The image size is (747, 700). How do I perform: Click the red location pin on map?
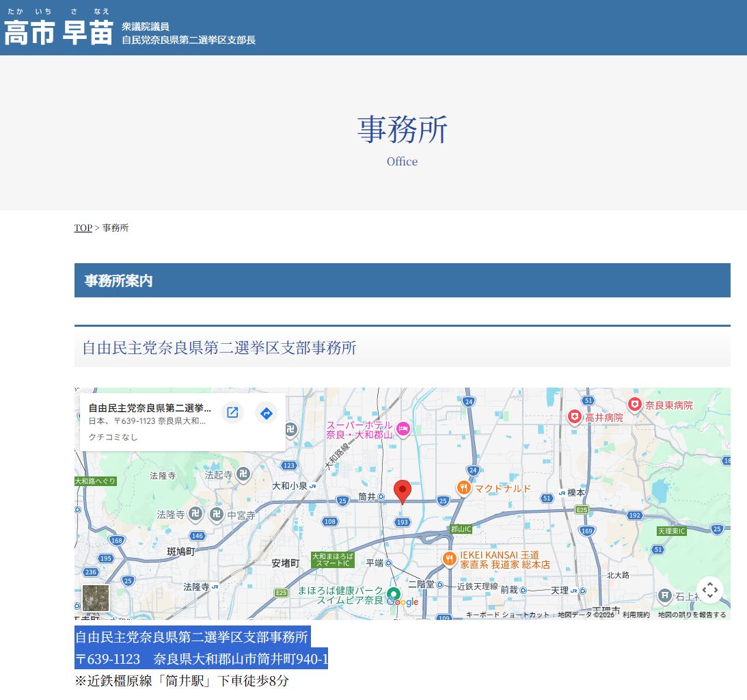(x=403, y=491)
